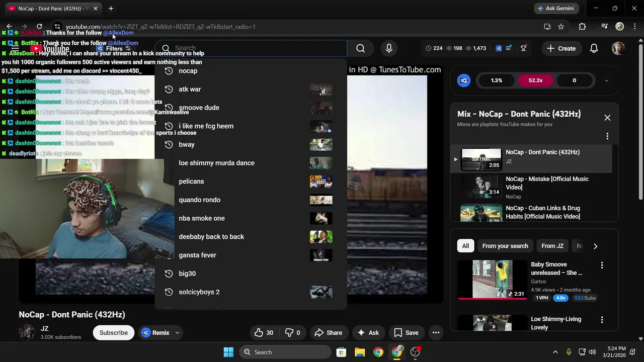Viewport: 644px width, 362px height.
Task: Open YouTube notifications bell
Action: tap(594, 48)
